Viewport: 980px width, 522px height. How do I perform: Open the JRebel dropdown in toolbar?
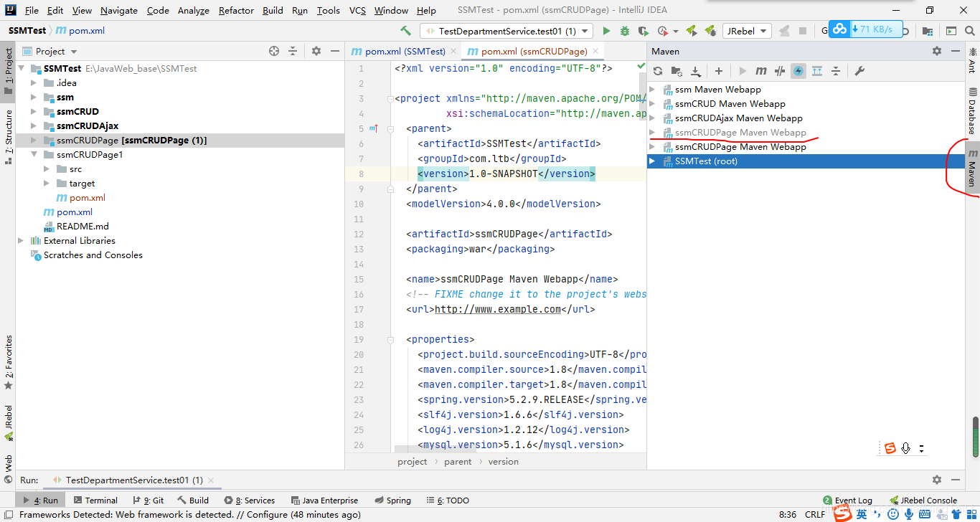(x=748, y=31)
